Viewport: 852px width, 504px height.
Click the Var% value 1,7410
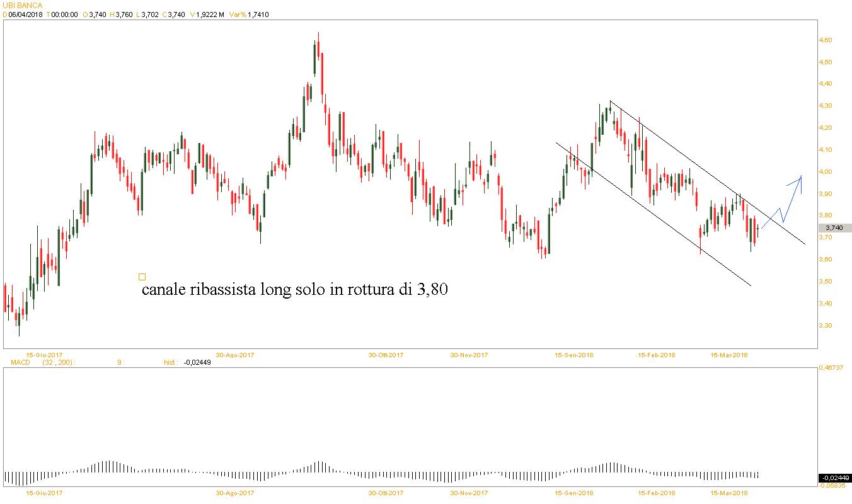tap(258, 14)
